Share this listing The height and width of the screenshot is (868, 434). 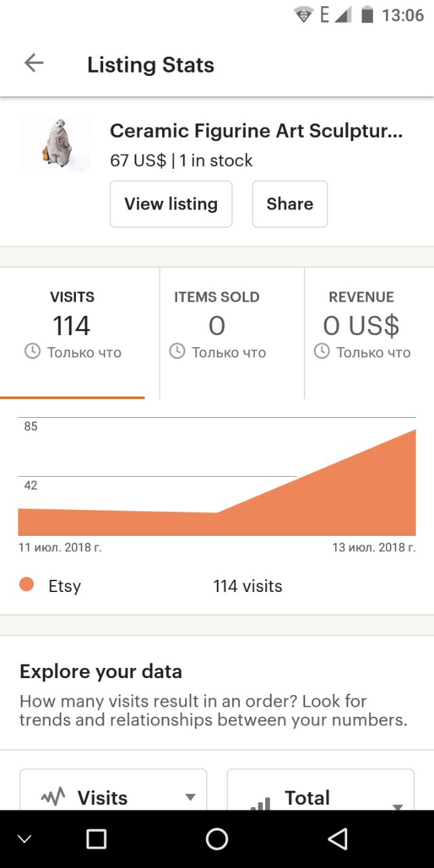290,203
